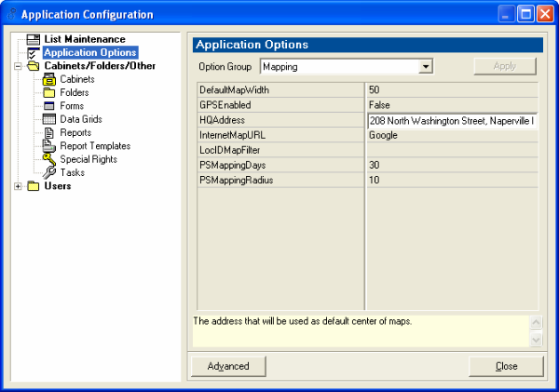Click the Application Options checkmark icon
The width and height of the screenshot is (559, 392).
[34, 53]
